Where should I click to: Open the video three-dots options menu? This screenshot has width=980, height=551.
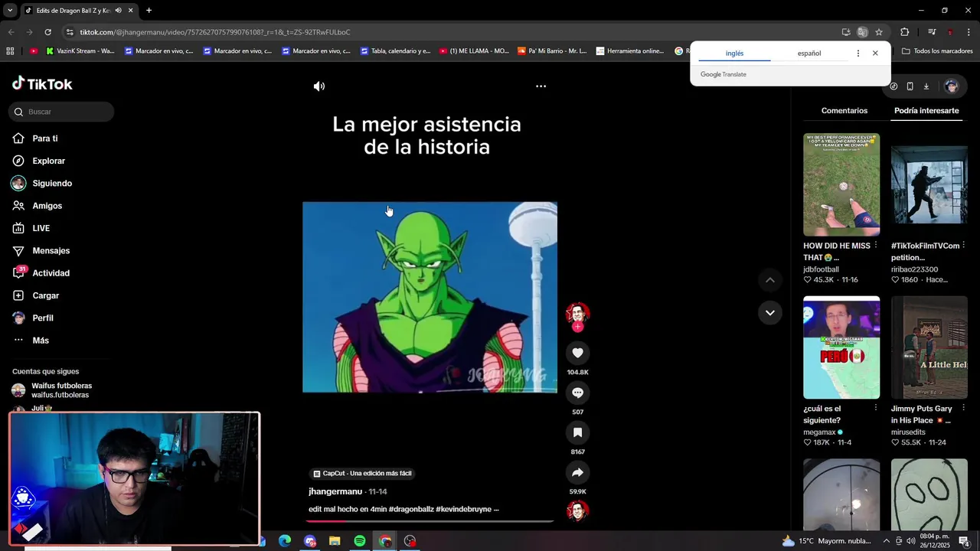pos(541,86)
